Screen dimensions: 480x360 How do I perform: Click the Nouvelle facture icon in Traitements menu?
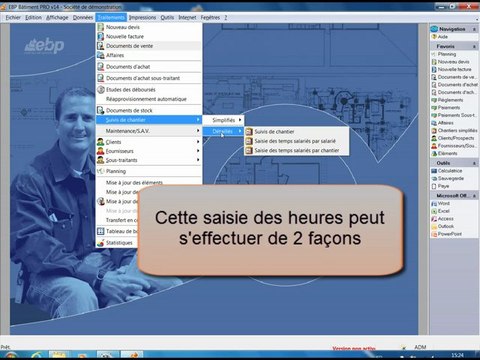coord(101,36)
